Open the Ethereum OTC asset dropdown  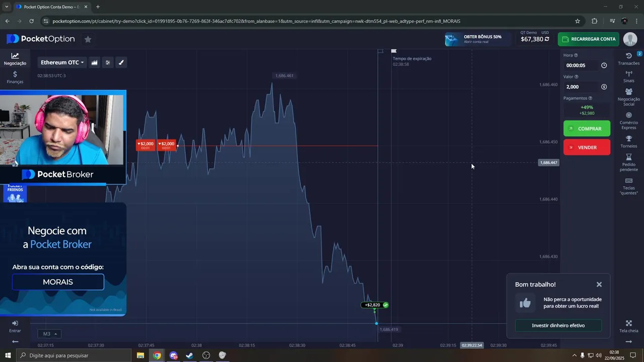point(62,62)
